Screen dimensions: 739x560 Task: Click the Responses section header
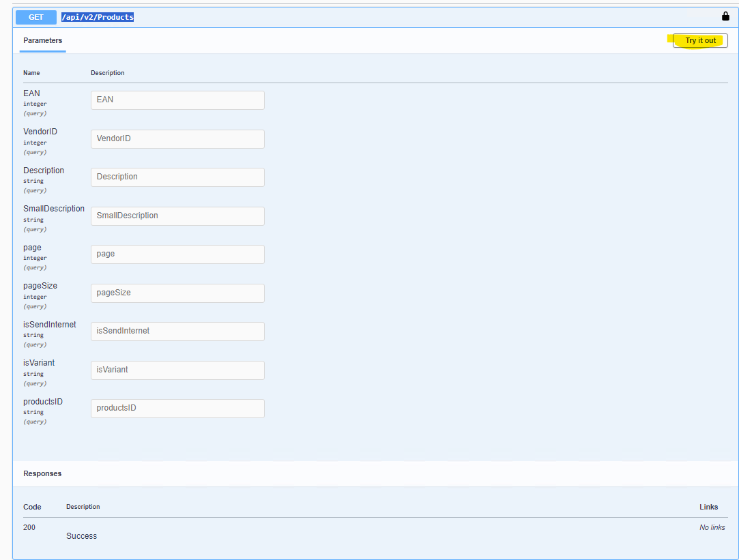42,473
